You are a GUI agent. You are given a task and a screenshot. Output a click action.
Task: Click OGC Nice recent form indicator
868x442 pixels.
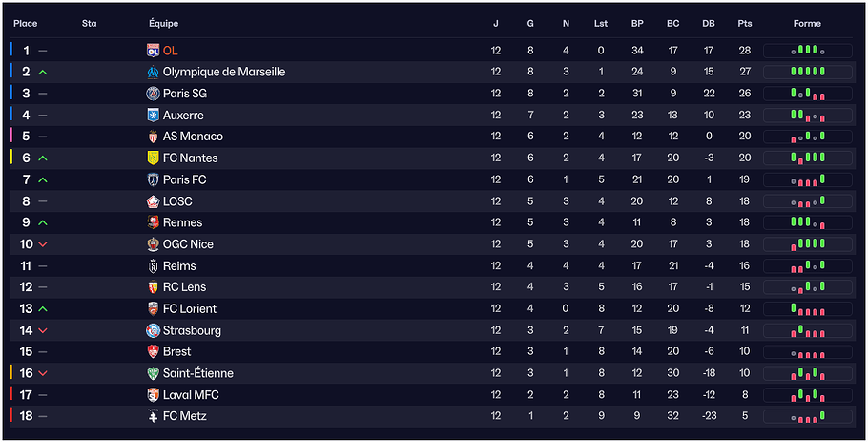807,244
